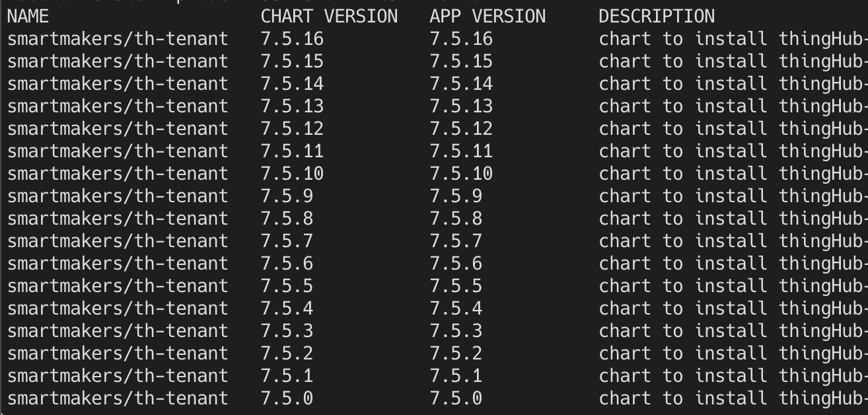The width and height of the screenshot is (868, 415).
Task: Click app version 7.5.11 value
Action: (461, 151)
